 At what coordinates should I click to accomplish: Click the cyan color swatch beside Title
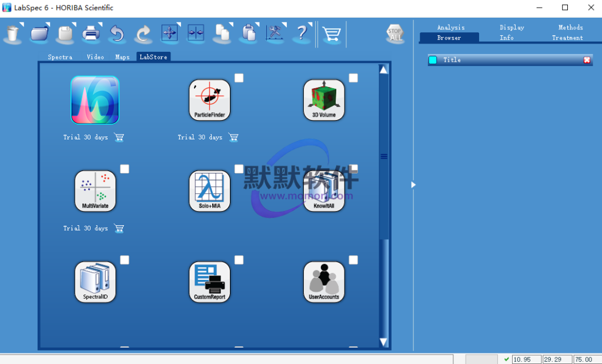[x=433, y=60]
